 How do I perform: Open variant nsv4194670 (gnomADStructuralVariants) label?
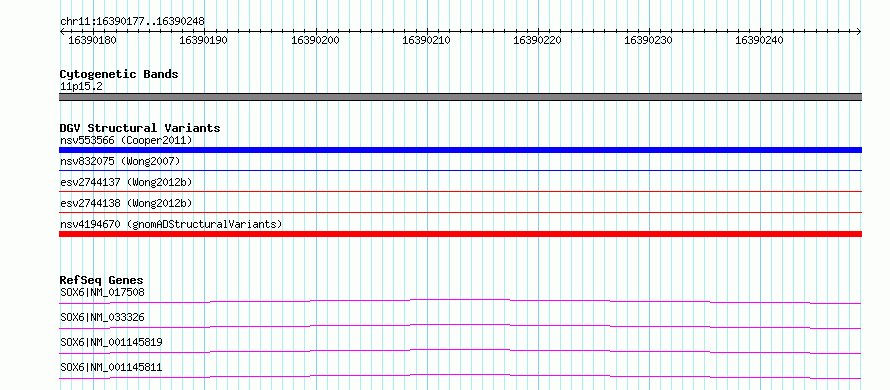(x=171, y=224)
